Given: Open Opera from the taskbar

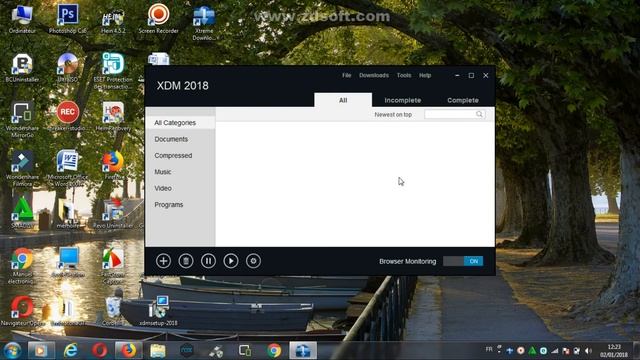Looking at the screenshot, I should 99,351.
